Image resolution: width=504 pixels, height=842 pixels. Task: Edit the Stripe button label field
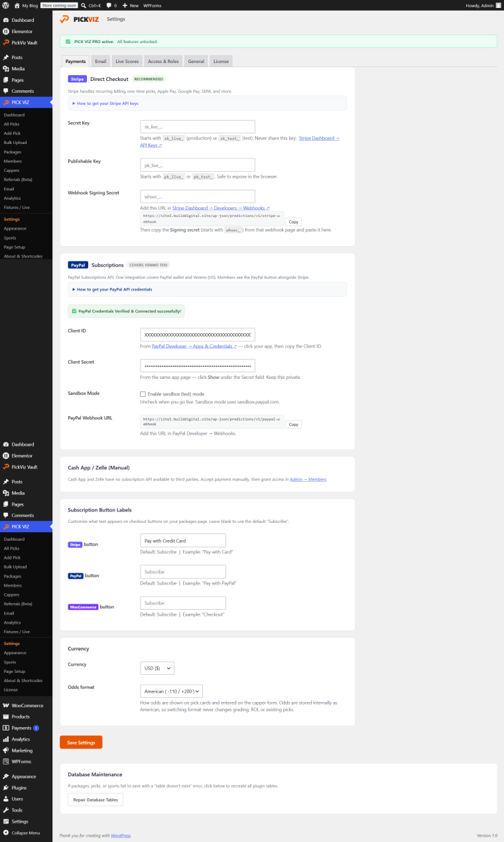tap(183, 541)
